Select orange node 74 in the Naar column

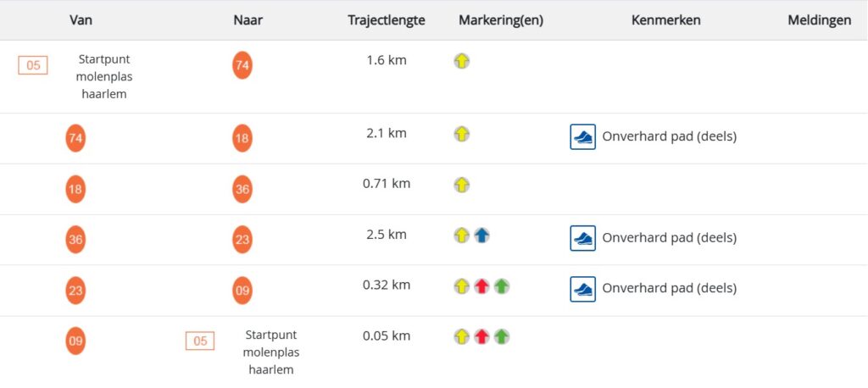click(x=242, y=65)
